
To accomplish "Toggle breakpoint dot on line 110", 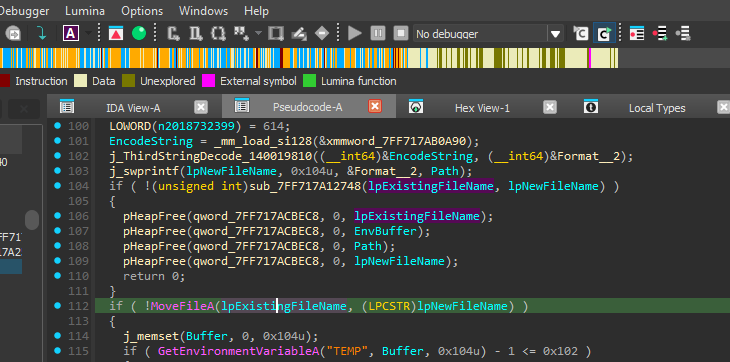I will pyautogui.click(x=57, y=275).
